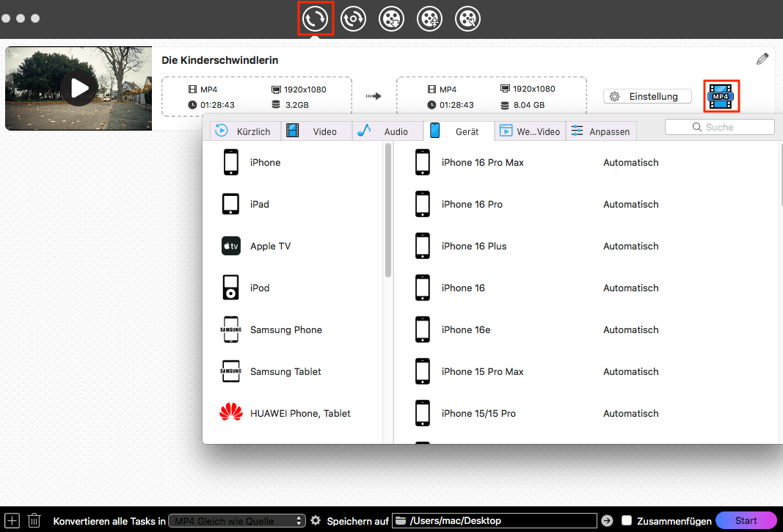
Task: Click the gear icon beside format dropdown
Action: (316, 520)
